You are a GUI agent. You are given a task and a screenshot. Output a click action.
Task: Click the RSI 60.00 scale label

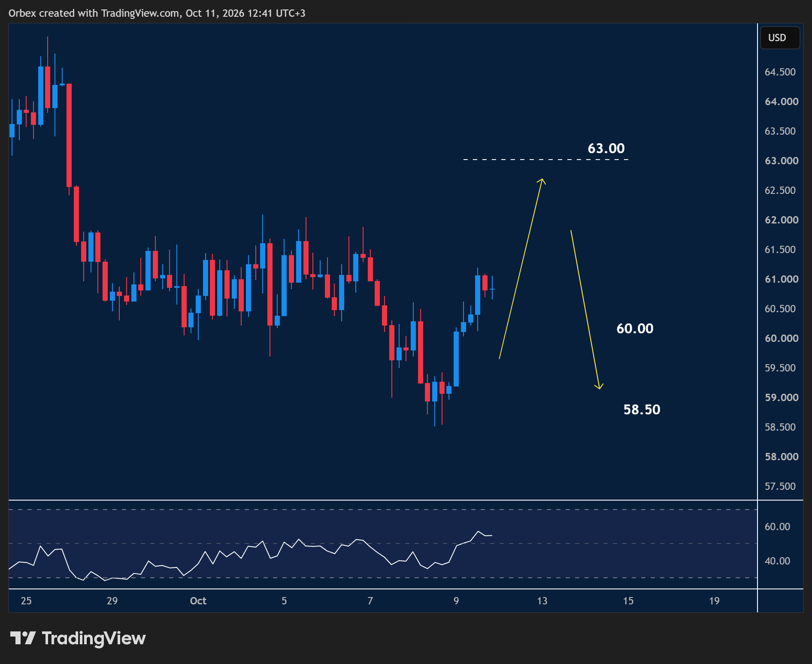(x=777, y=527)
